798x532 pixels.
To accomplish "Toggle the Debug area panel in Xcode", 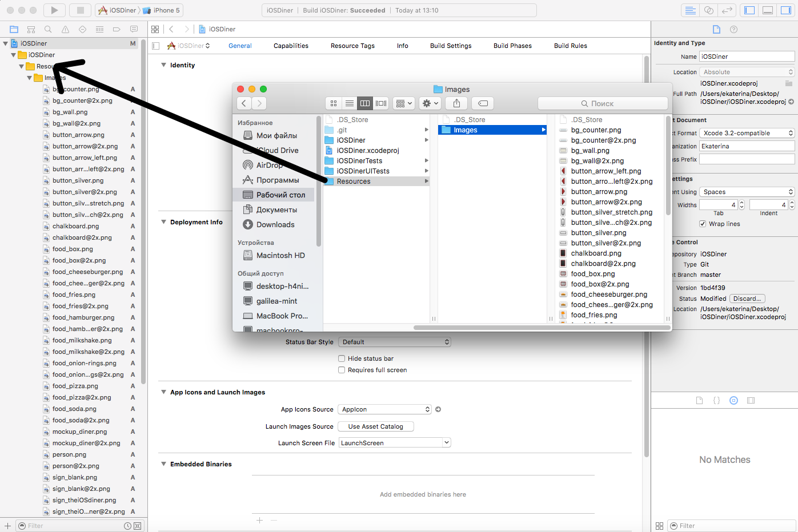I will [768, 10].
